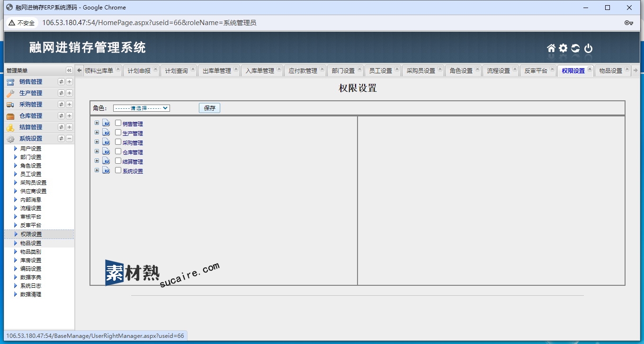This screenshot has height=344, width=644.
Task: Check the 销售管理 permission checkbox
Action: (x=118, y=123)
